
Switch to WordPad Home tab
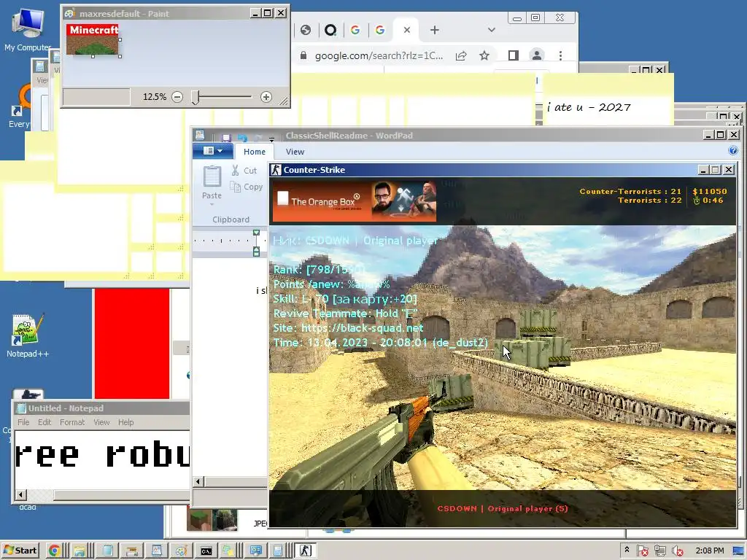pos(255,152)
